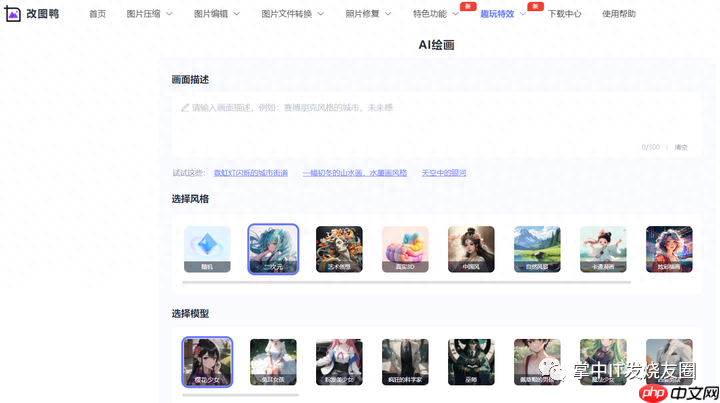Select the 随机 style tile
This screenshot has height=403, width=720.
207,249
